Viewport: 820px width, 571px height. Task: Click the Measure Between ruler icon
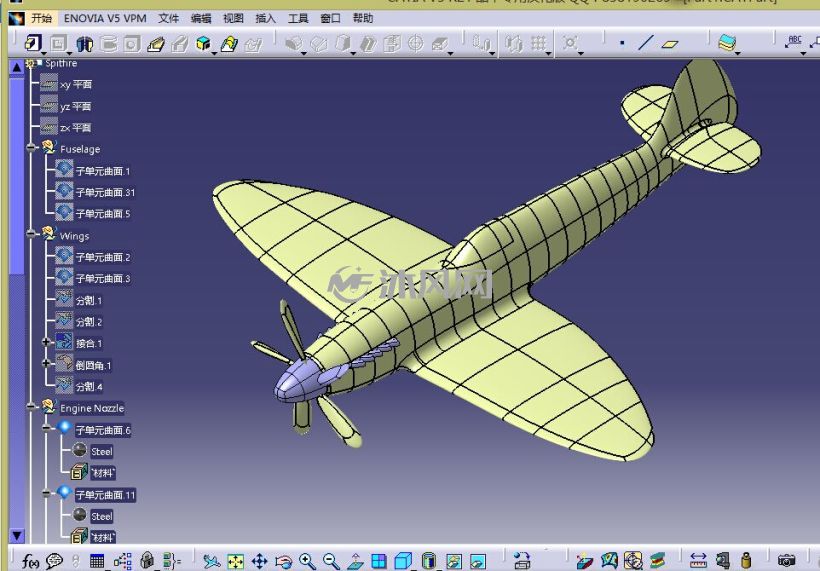(x=698, y=561)
